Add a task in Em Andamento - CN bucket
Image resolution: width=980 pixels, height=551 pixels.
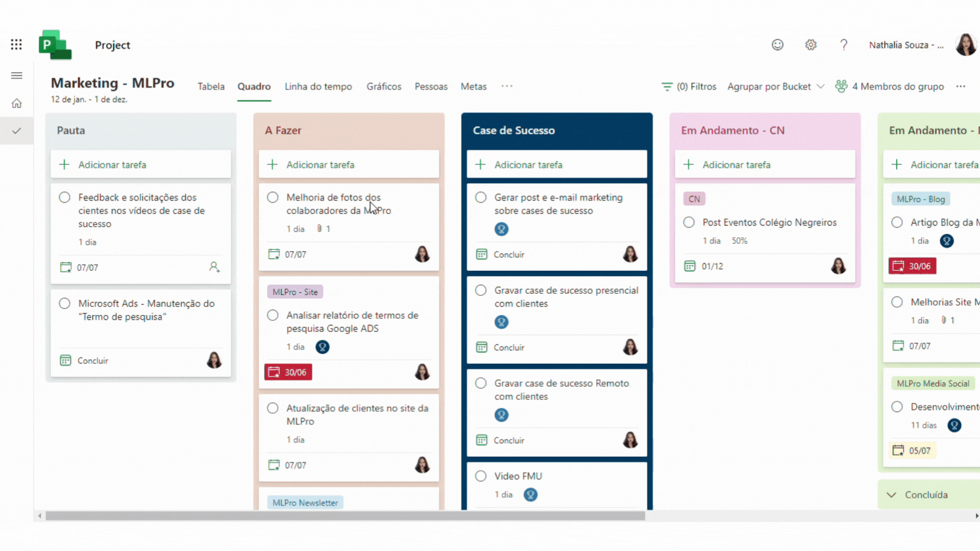(765, 164)
